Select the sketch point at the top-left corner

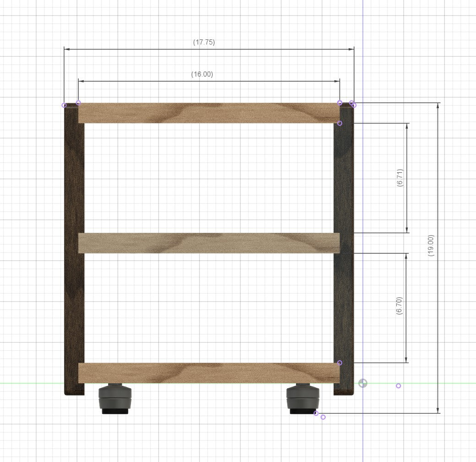[64, 104]
